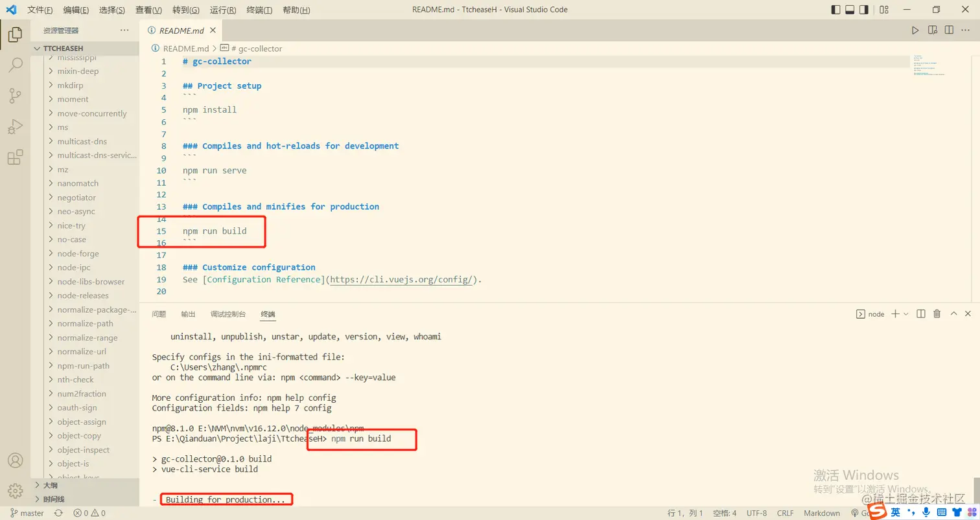
Task: Switch to the 输出 output tab
Action: (188, 314)
